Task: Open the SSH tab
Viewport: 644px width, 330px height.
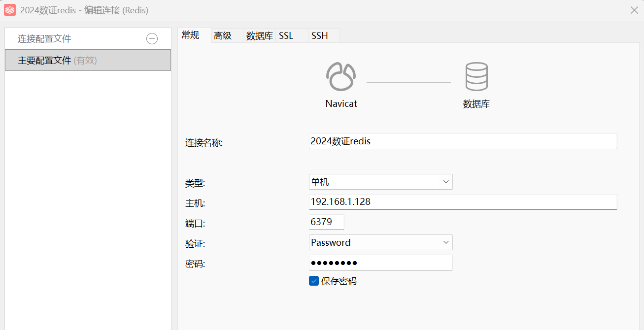Action: (319, 35)
